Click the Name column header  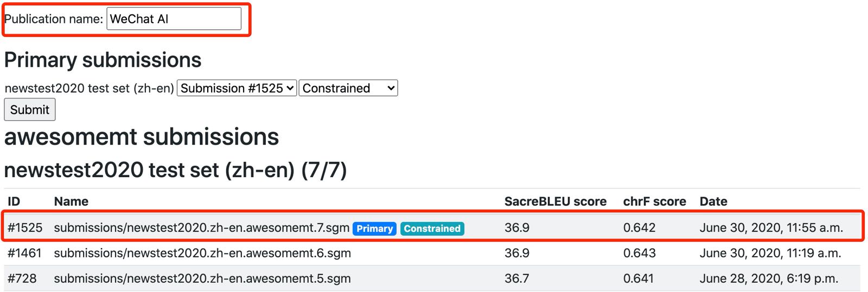(71, 202)
